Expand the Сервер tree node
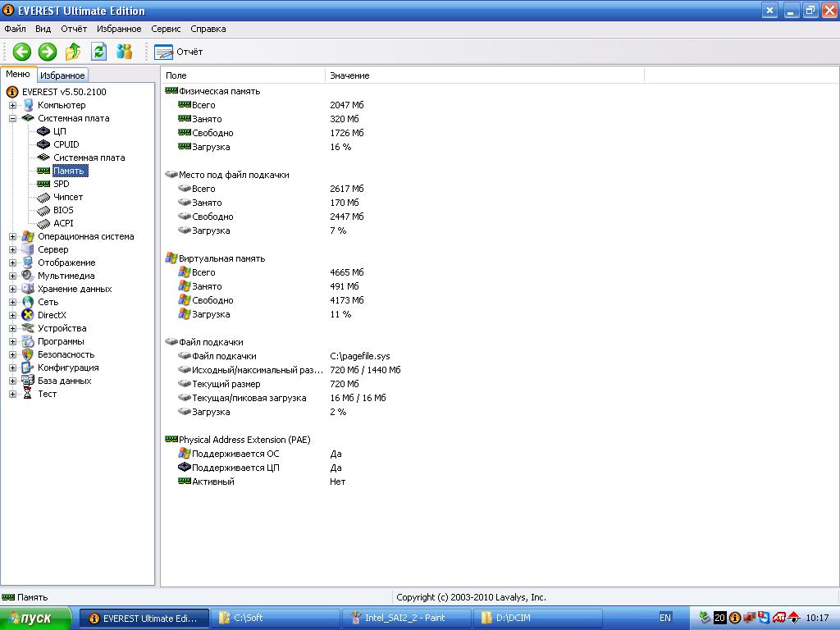Screen dimensions: 840x630 [12, 249]
